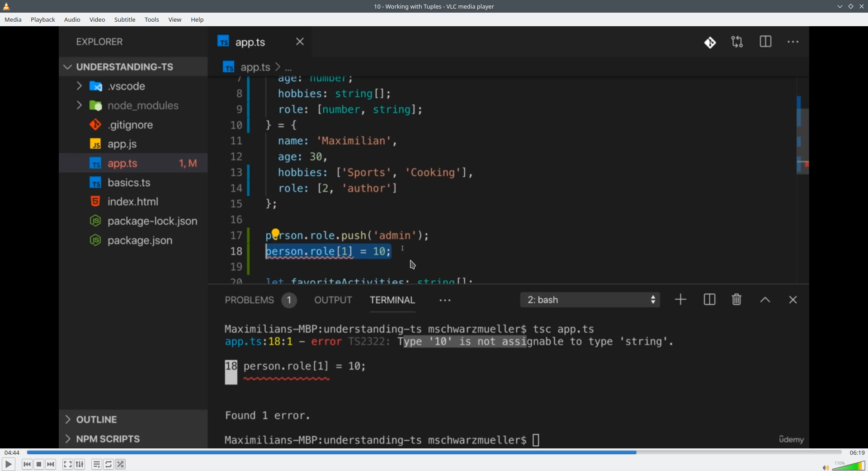868x471 pixels.
Task: Switch to the PROBLEMS tab
Action: (249, 300)
